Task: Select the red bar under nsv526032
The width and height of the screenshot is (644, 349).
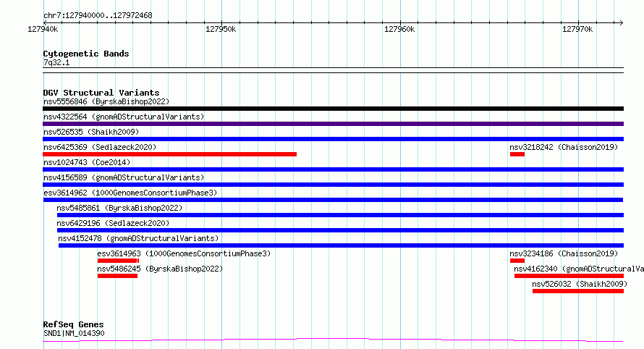Action: pyautogui.click(x=578, y=291)
